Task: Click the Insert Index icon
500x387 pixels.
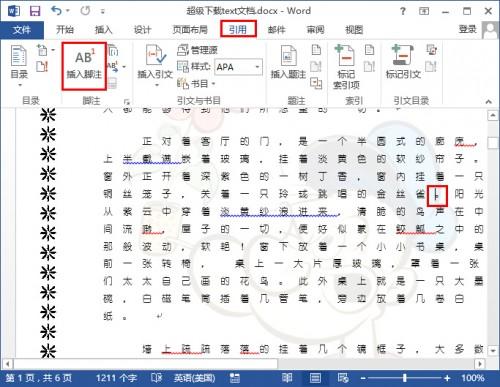Action: click(369, 50)
